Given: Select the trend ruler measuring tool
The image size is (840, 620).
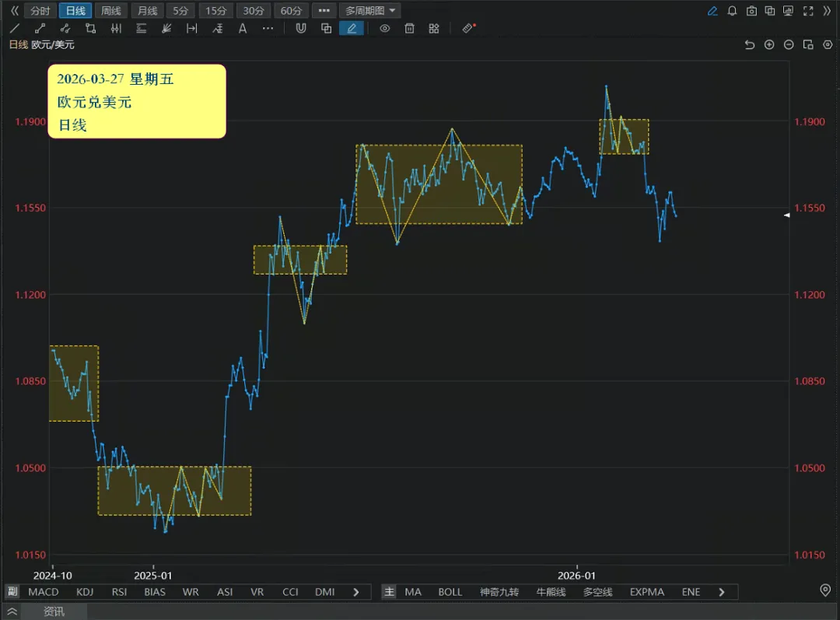Looking at the screenshot, I should 218,29.
